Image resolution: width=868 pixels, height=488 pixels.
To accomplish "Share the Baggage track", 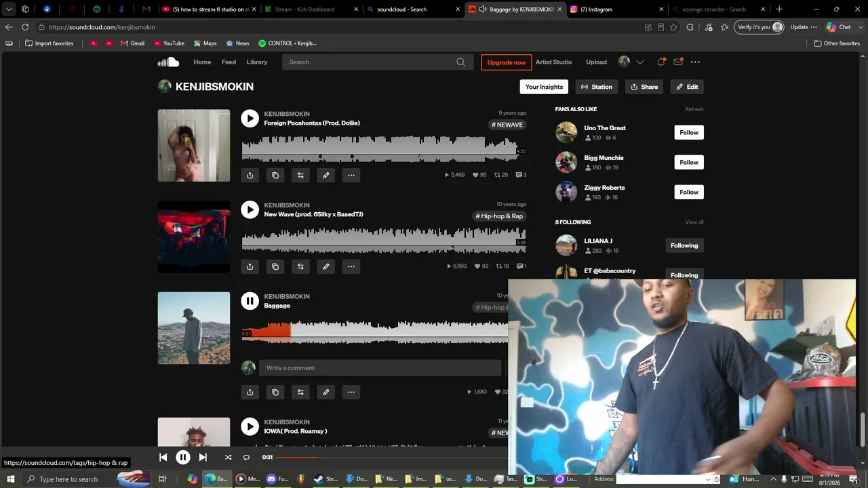I will tap(250, 392).
